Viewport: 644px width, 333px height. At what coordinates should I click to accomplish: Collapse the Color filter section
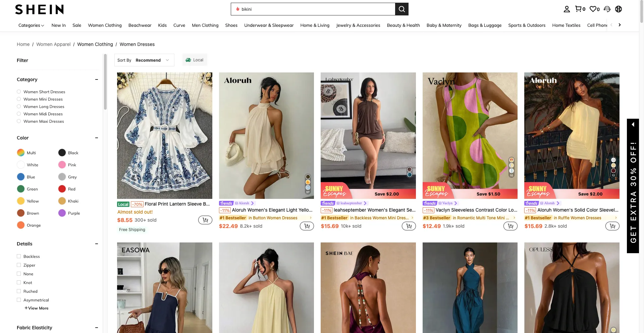97,138
